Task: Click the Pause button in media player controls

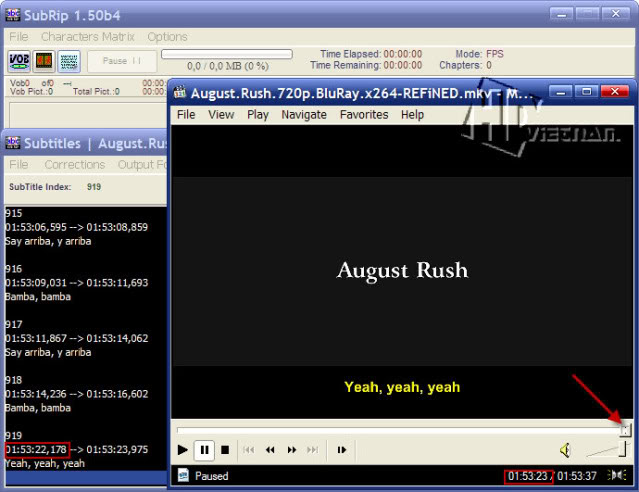Action: coord(204,450)
